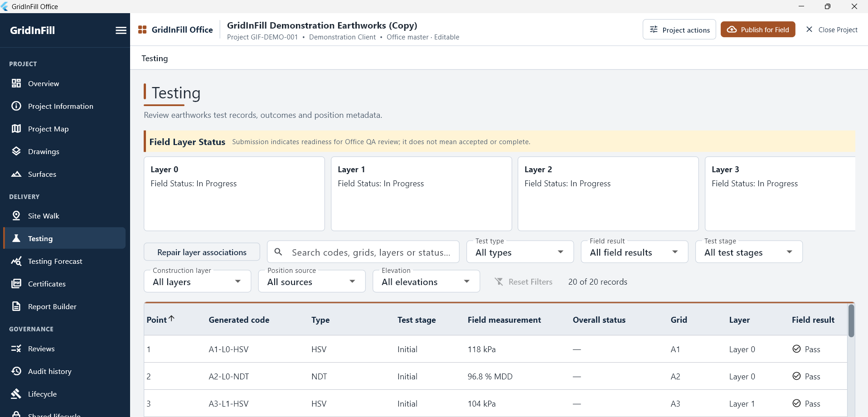Image resolution: width=868 pixels, height=417 pixels.
Task: Click the A3-L1-HSV generated code cell
Action: point(228,403)
